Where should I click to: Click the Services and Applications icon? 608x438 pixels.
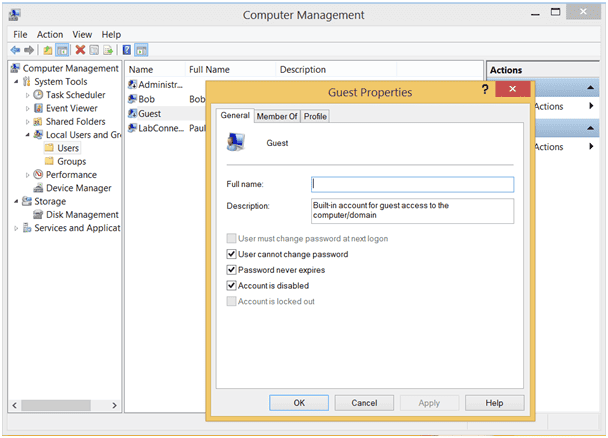[27, 228]
